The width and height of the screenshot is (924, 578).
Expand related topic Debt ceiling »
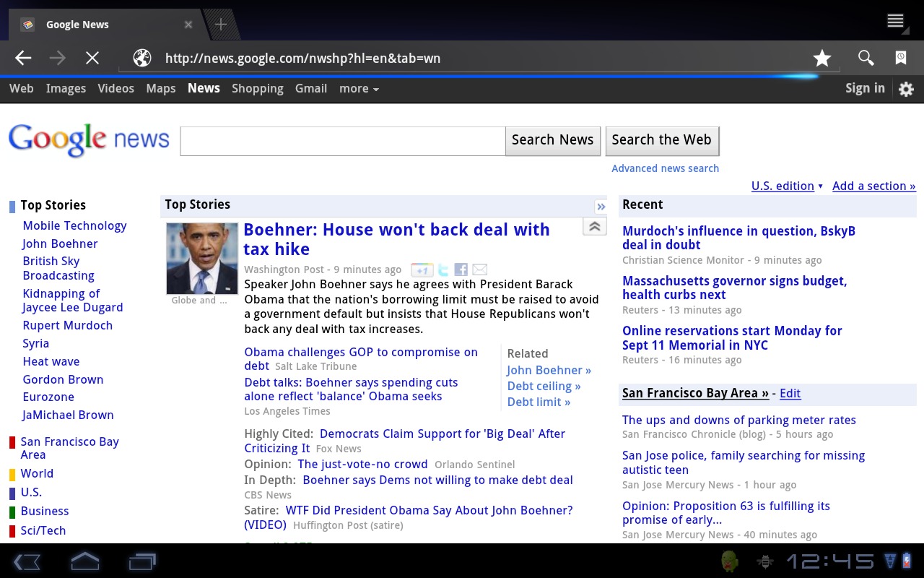(x=544, y=386)
